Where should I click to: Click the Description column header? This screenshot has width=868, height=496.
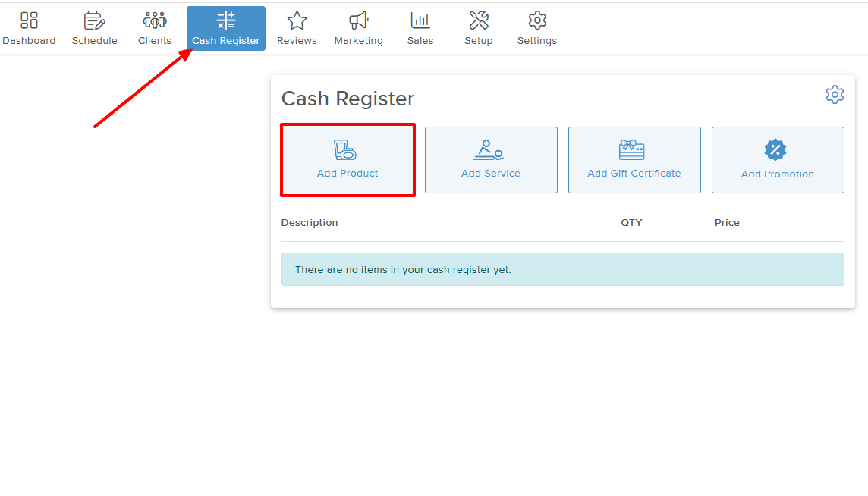[310, 223]
